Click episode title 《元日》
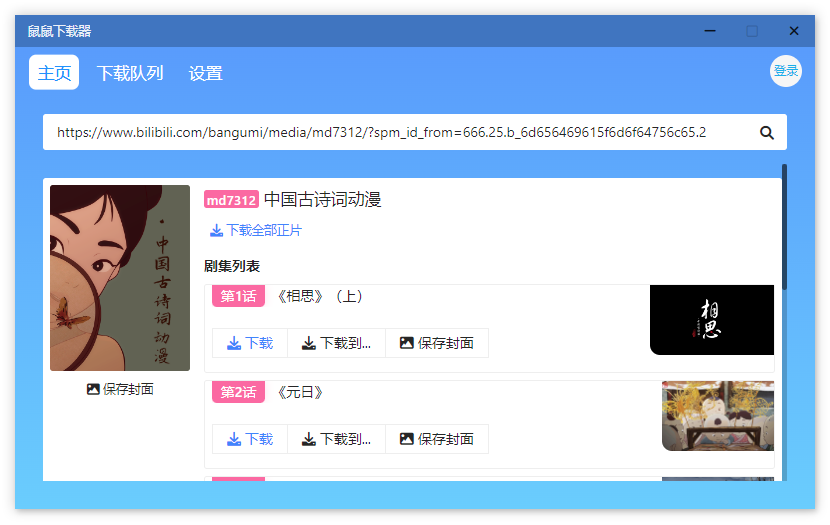The height and width of the screenshot is (525, 830). pos(300,392)
